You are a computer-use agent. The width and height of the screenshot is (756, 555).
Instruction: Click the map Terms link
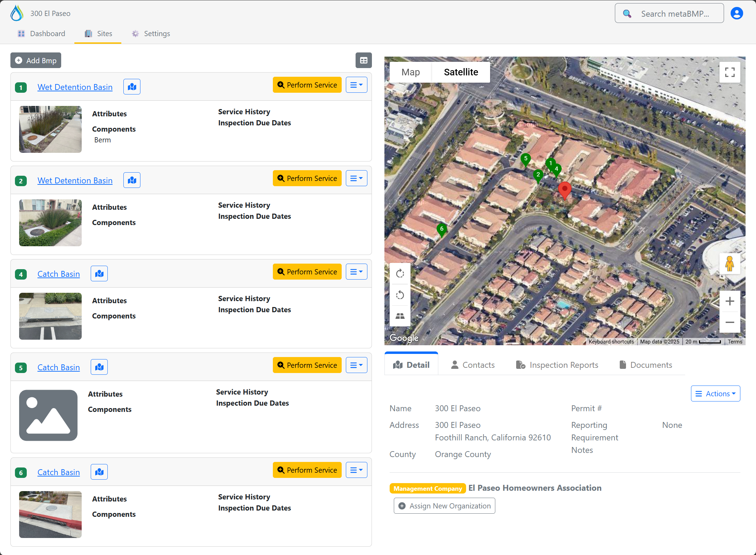(735, 342)
